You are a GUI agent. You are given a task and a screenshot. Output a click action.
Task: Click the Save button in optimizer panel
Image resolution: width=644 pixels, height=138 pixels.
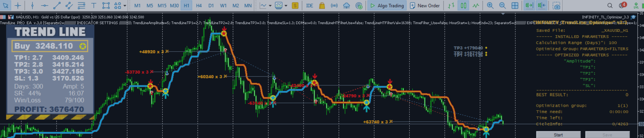coord(607,135)
